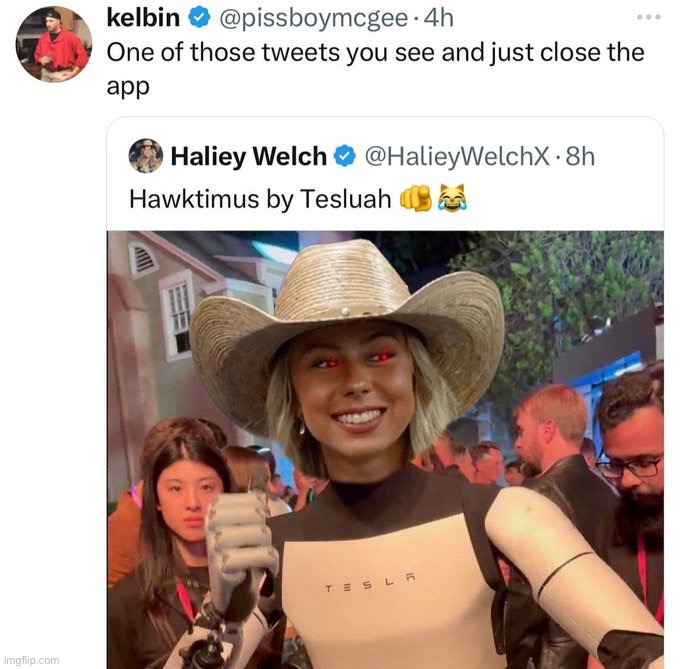Click the imgflip.com watermark

31,660
